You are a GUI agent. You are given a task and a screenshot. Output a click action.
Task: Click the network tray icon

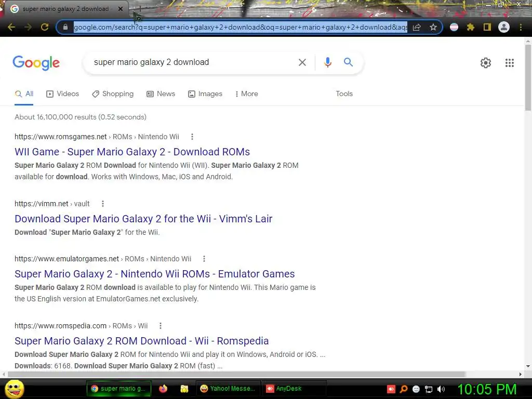point(429,389)
